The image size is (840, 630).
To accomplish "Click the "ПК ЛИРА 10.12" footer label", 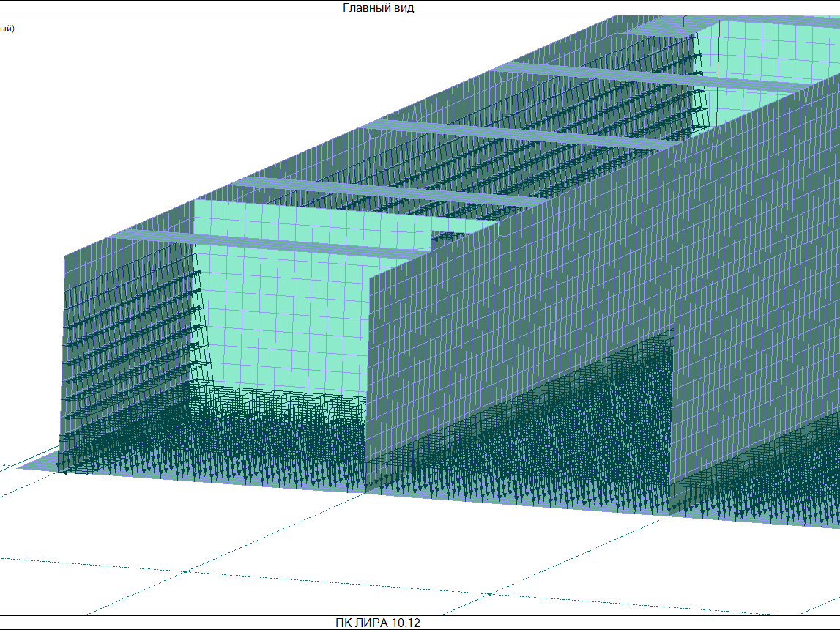I will coord(378,623).
